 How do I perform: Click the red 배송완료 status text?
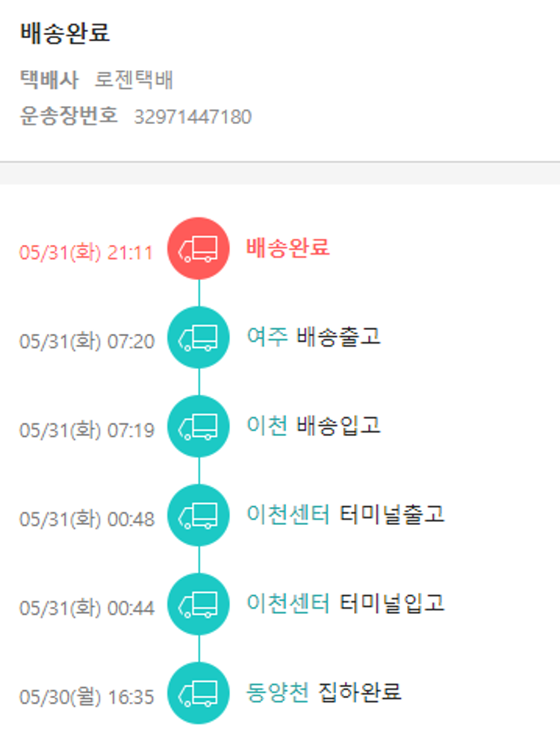coord(288,248)
